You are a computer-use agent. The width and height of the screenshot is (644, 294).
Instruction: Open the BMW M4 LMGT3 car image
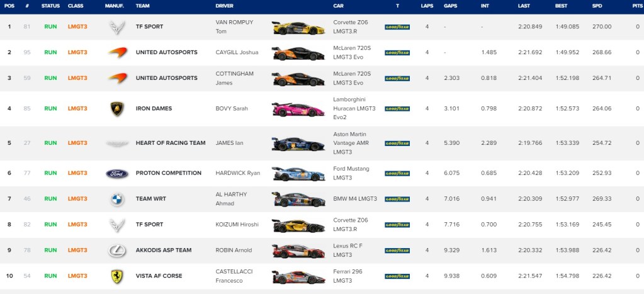tap(298, 200)
